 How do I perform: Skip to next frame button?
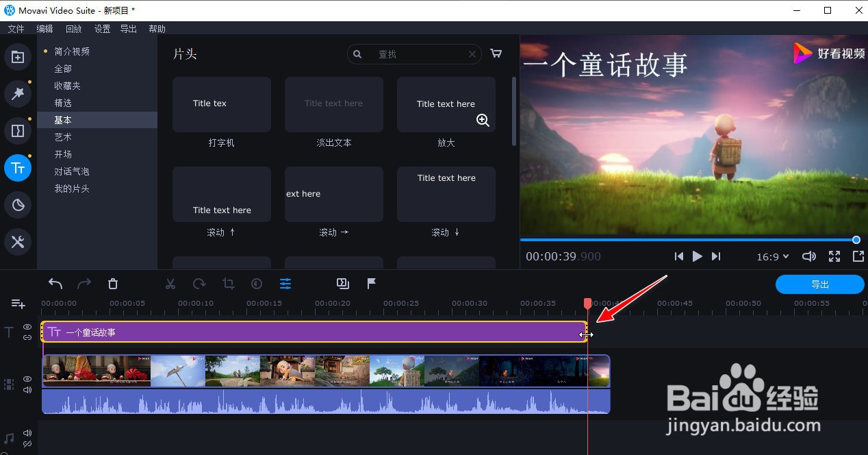pos(716,256)
